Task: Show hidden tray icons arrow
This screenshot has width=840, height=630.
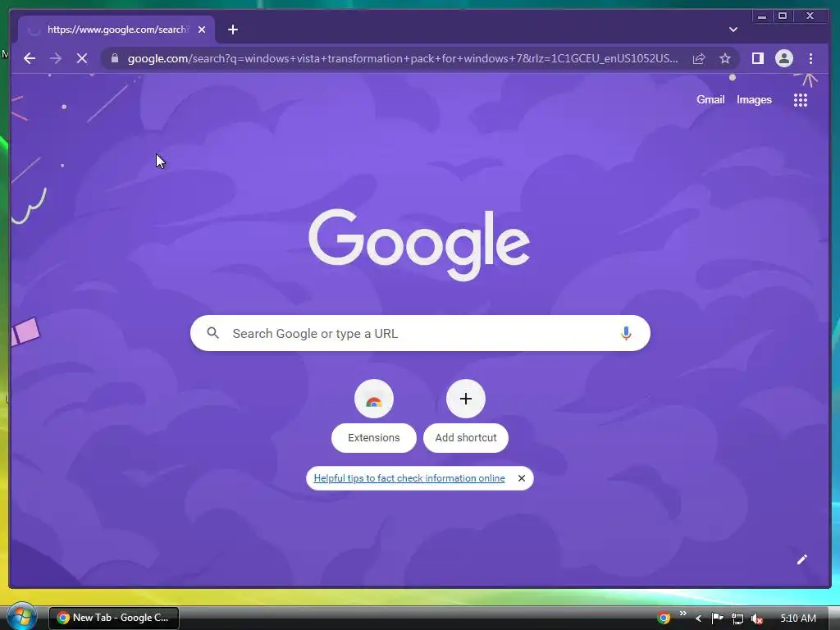Action: [699, 619]
